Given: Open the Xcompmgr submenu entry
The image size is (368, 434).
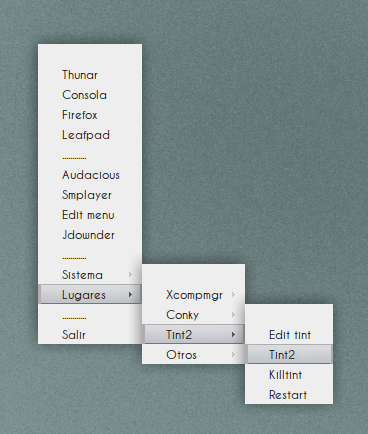Looking at the screenshot, I should pyautogui.click(x=193, y=295).
